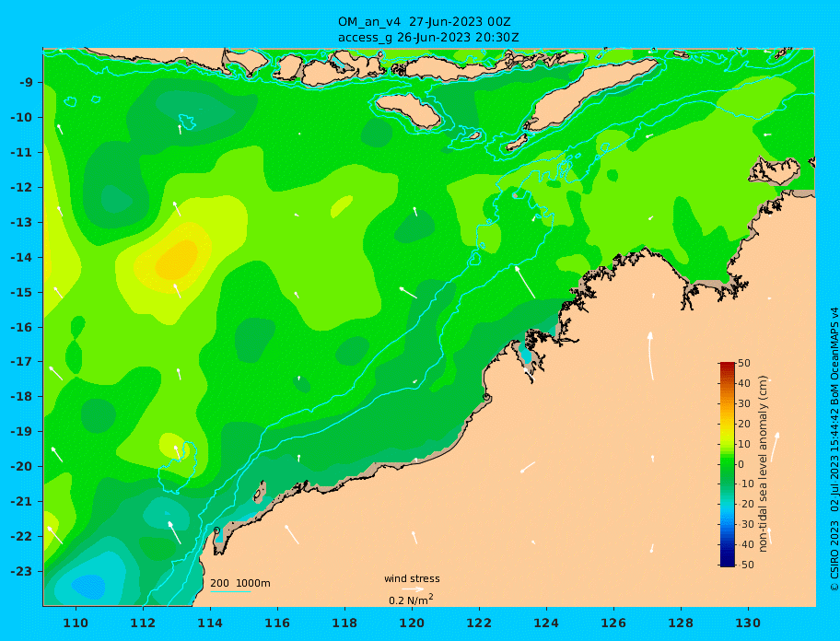
Task: Click the CSIRO 2023 BoM OceanMAPS copyright text
Action: tap(833, 449)
